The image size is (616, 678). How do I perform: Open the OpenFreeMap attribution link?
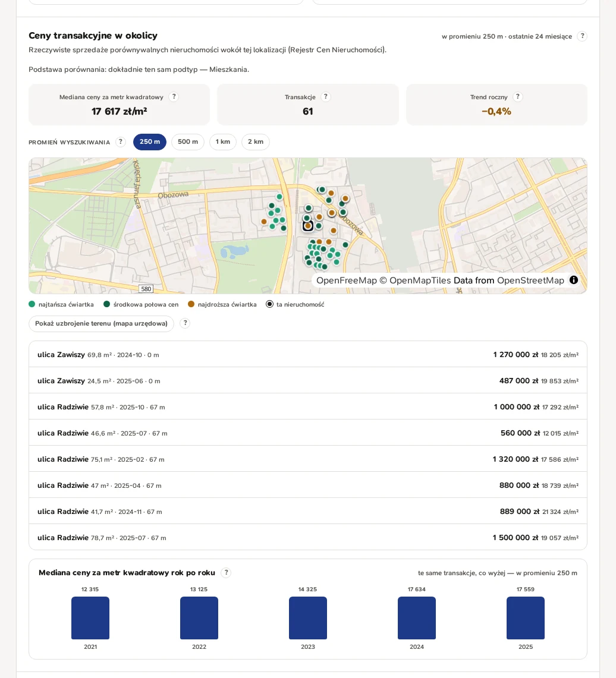coord(347,280)
